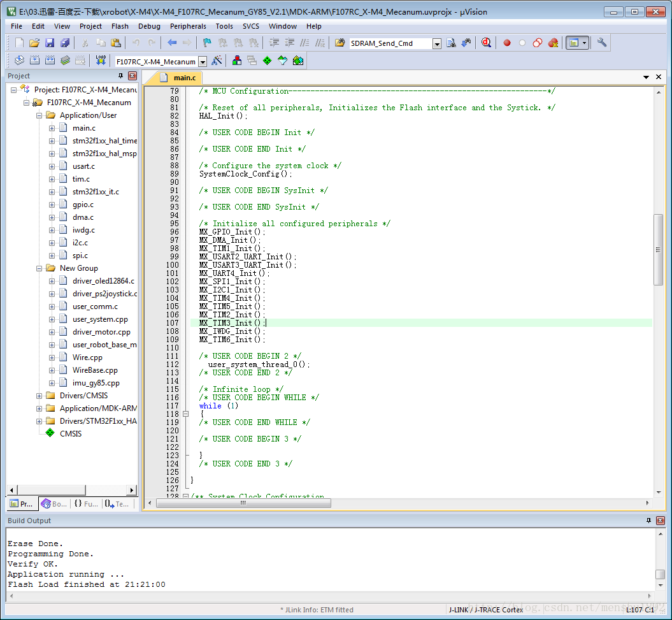Insert a breakpoint with the red dot icon
672x620 pixels.
point(507,43)
